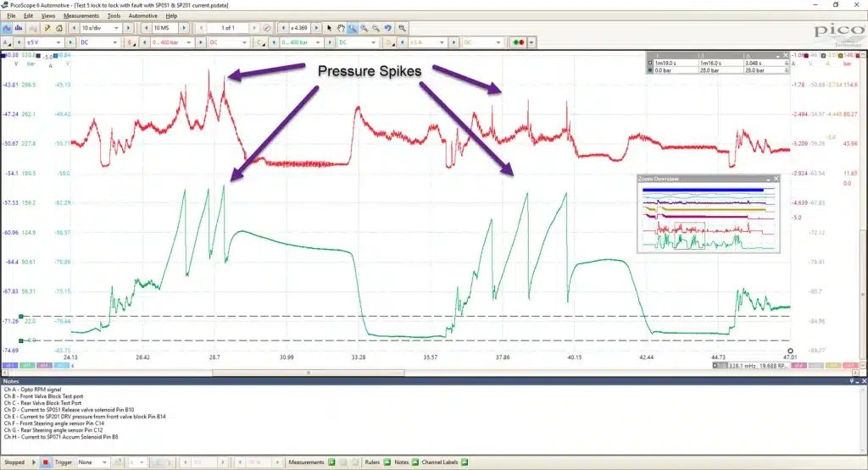This screenshot has height=470, width=868.
Task: Decrease timebase with left arrow
Action: tap(74, 28)
